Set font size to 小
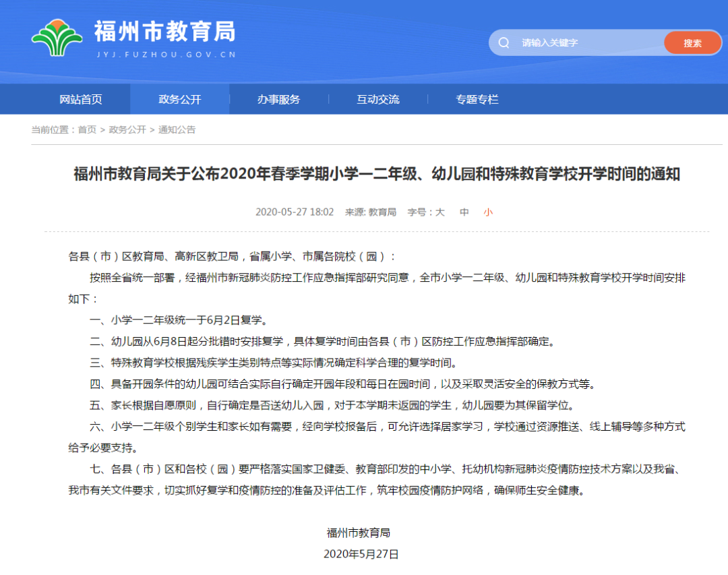This screenshot has width=728, height=575. point(488,212)
